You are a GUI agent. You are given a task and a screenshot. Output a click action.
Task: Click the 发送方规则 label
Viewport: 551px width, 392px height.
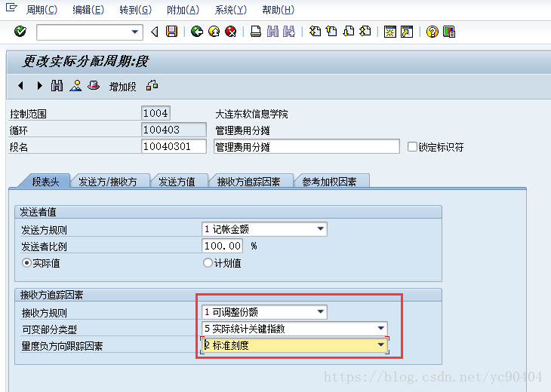(x=44, y=230)
